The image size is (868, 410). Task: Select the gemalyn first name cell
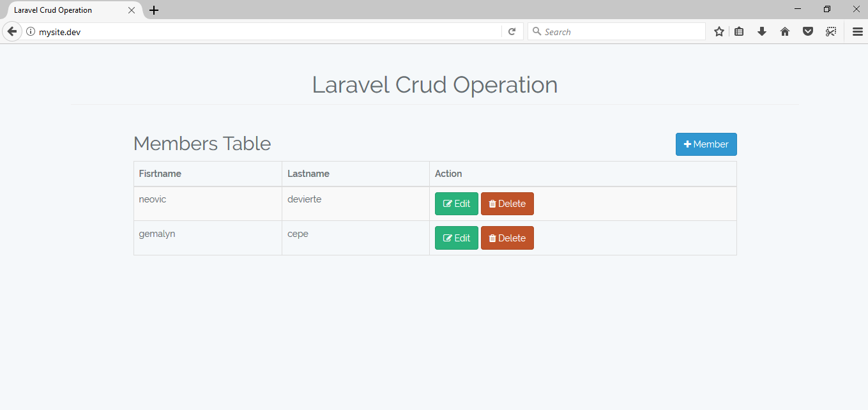(208, 238)
